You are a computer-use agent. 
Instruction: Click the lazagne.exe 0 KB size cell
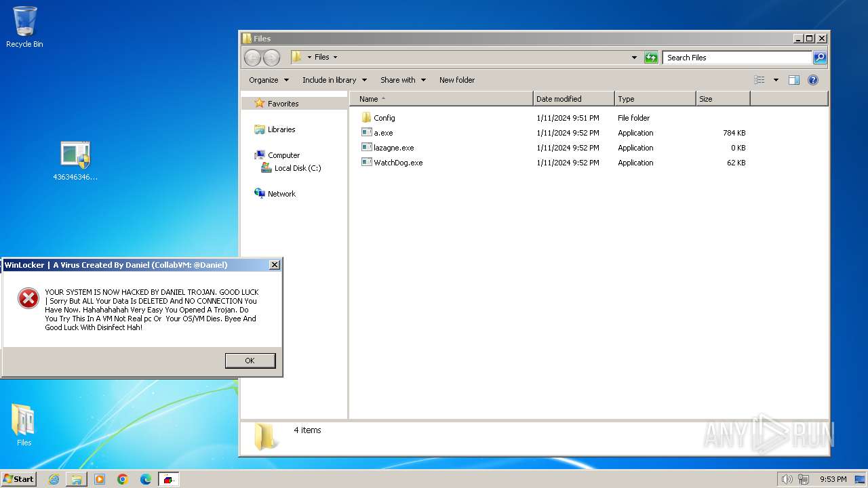click(x=738, y=148)
